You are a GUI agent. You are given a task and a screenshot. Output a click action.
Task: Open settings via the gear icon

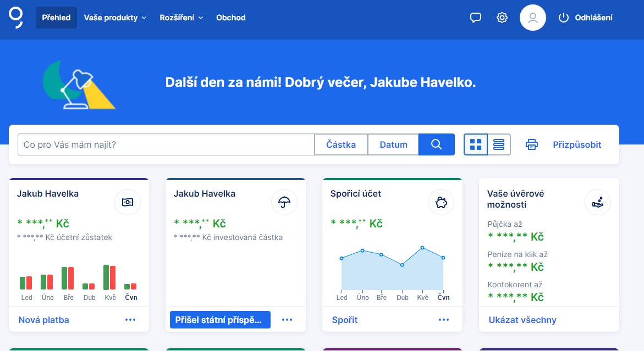pyautogui.click(x=502, y=18)
